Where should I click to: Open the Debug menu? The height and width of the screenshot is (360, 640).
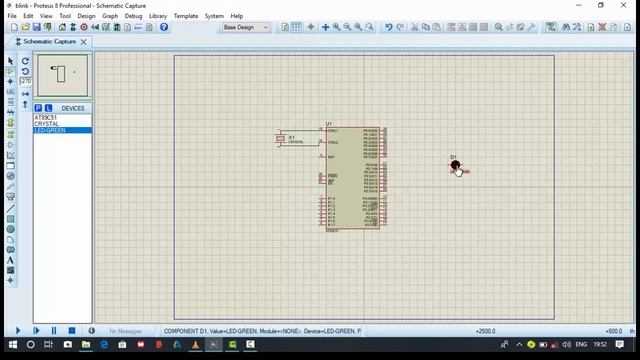(133, 16)
